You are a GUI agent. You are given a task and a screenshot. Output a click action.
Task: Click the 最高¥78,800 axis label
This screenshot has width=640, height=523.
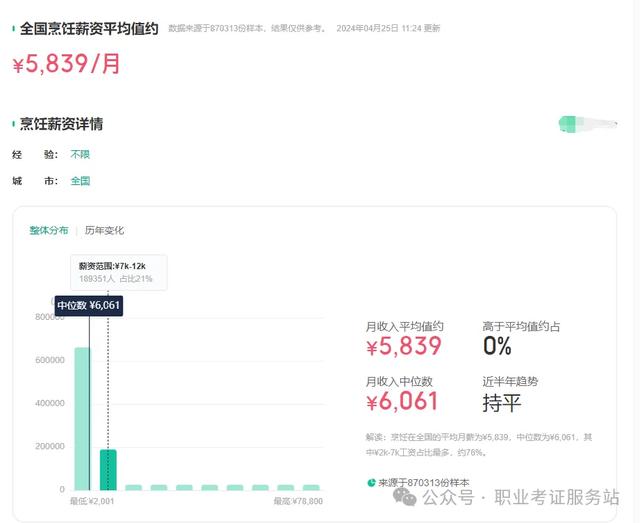click(298, 501)
